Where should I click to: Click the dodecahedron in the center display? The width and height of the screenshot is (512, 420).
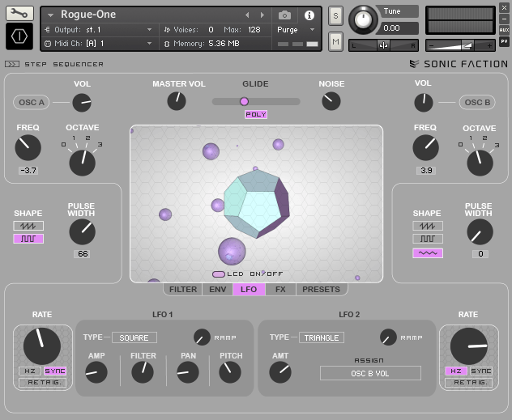(x=256, y=204)
